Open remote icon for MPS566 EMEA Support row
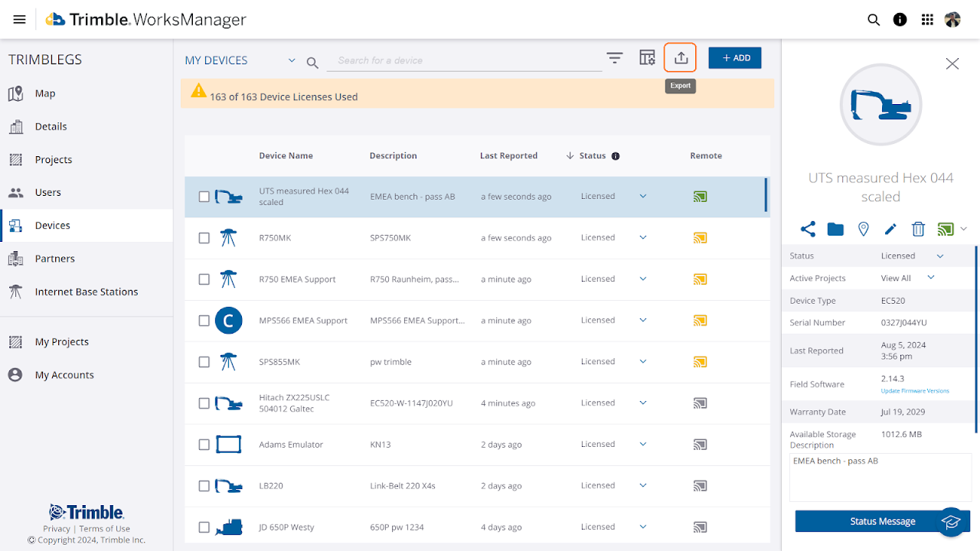The height and width of the screenshot is (551, 980). (700, 321)
